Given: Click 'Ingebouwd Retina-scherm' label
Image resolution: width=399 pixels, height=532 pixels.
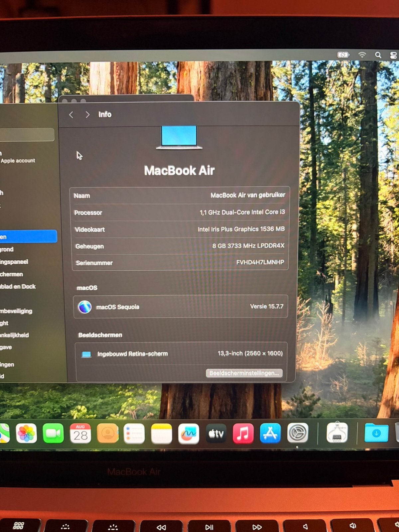Looking at the screenshot, I should pyautogui.click(x=132, y=354).
